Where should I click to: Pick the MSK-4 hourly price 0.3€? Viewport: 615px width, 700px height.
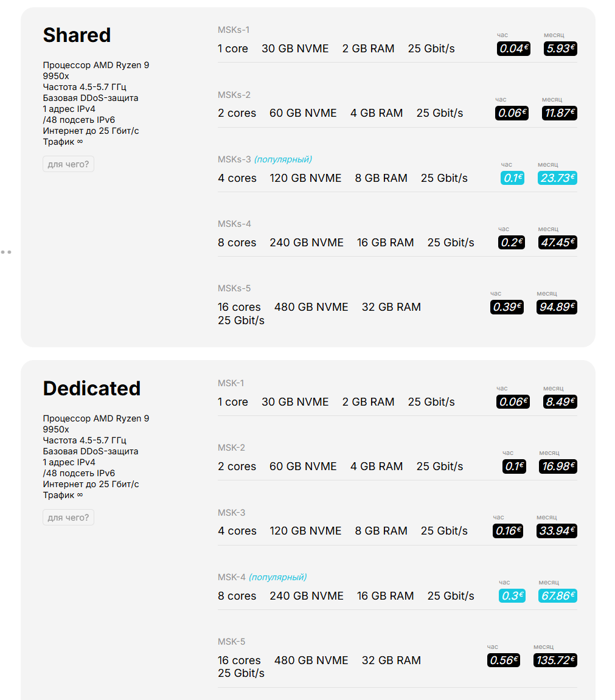[x=512, y=595]
